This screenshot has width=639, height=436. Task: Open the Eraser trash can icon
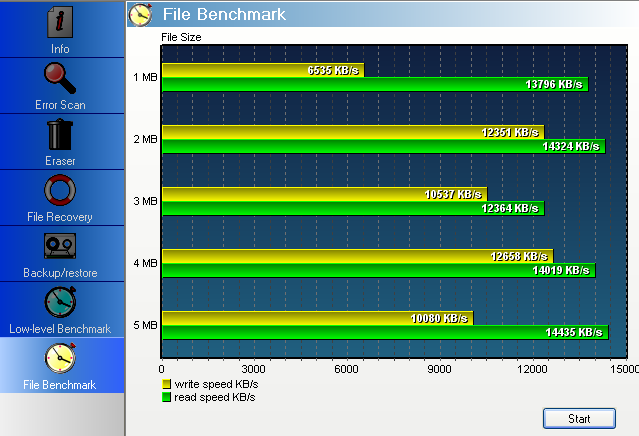[60, 134]
